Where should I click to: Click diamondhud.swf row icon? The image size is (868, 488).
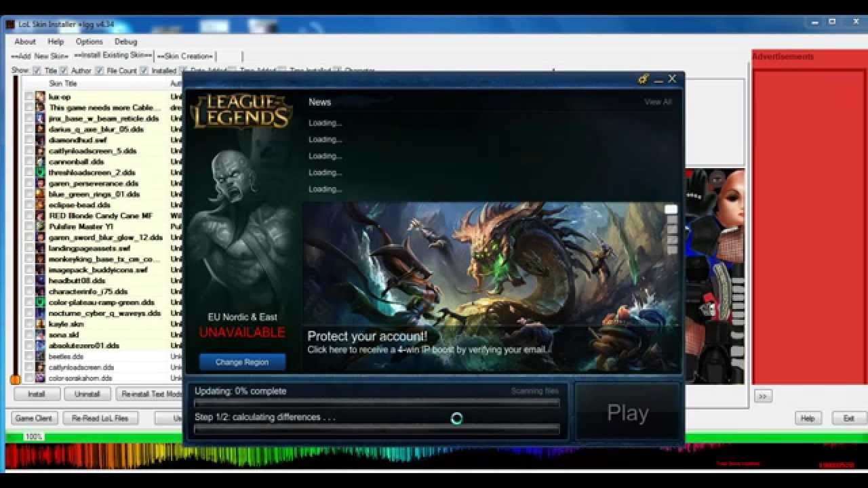click(x=40, y=140)
